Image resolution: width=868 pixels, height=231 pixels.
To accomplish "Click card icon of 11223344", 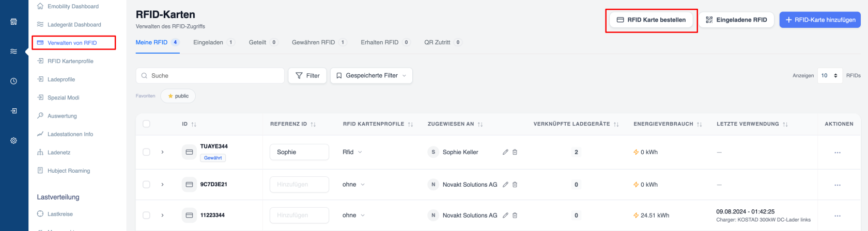I will [x=189, y=216].
